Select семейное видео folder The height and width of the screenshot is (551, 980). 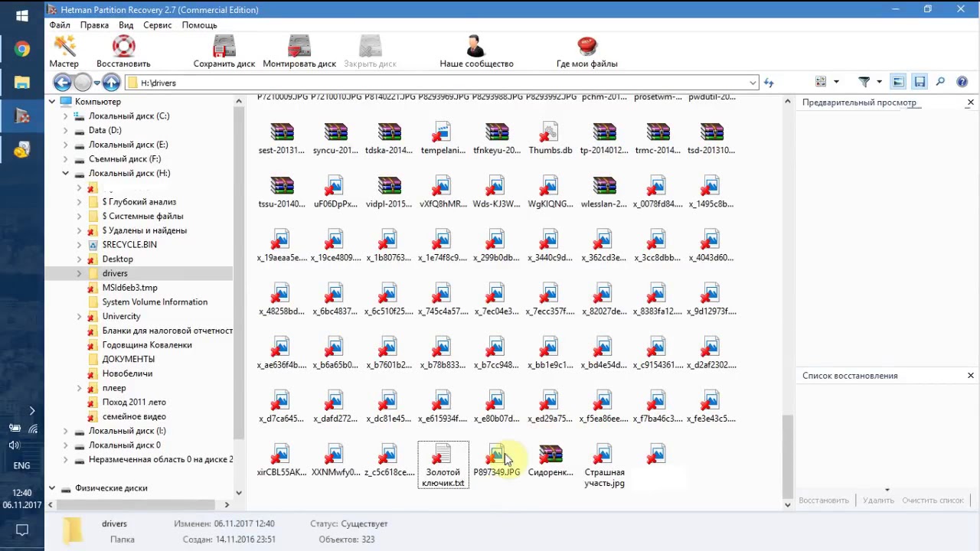[x=134, y=416]
